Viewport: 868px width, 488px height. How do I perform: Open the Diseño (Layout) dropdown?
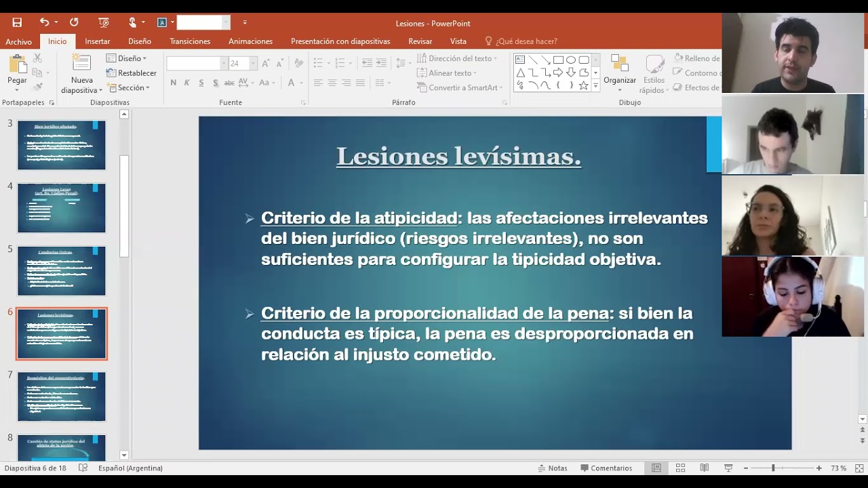click(x=126, y=58)
